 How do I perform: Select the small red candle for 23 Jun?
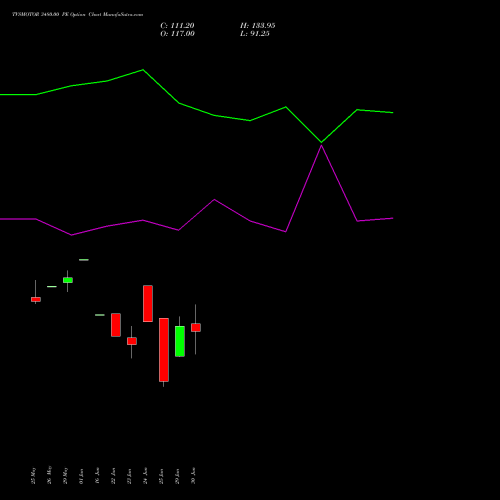click(x=132, y=341)
